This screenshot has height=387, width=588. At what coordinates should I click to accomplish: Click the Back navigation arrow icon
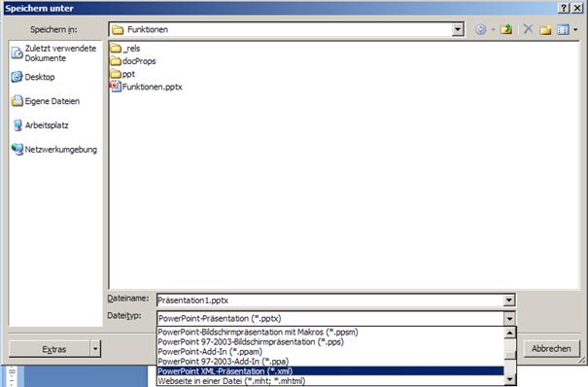tap(481, 29)
